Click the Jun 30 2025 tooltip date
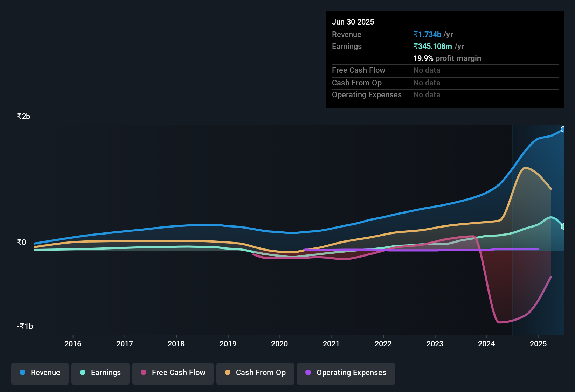 353,22
